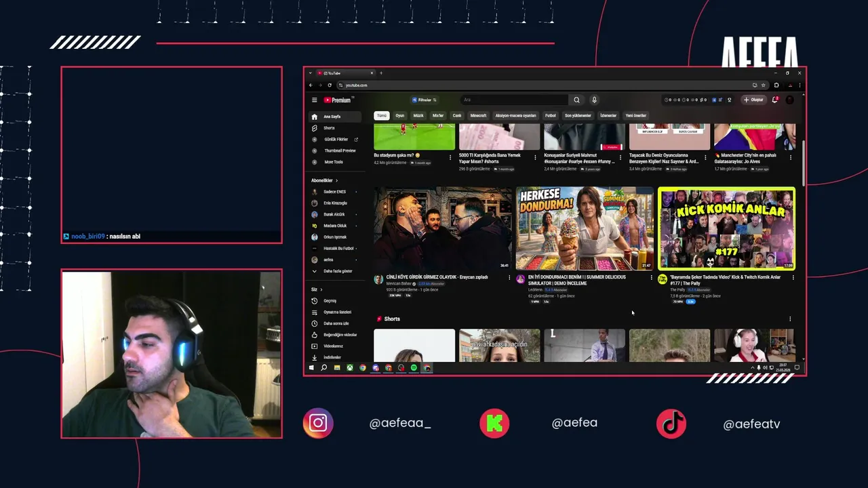Screen dimensions: 868x488
Task: Open options for 'Bu stadyum şaka mı?' video
Action: tap(450, 157)
